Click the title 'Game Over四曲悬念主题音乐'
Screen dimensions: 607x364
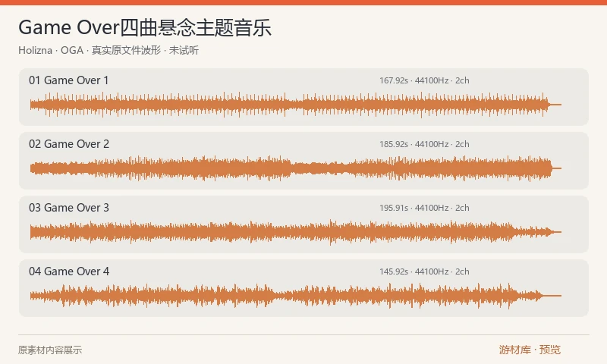[x=145, y=28]
